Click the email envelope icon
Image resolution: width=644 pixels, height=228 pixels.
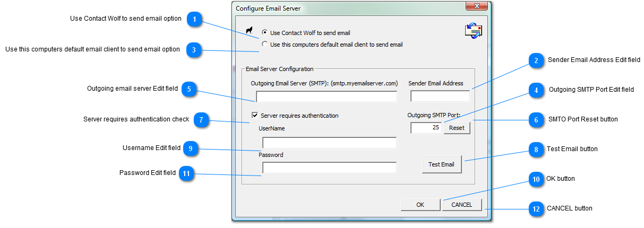(x=474, y=31)
